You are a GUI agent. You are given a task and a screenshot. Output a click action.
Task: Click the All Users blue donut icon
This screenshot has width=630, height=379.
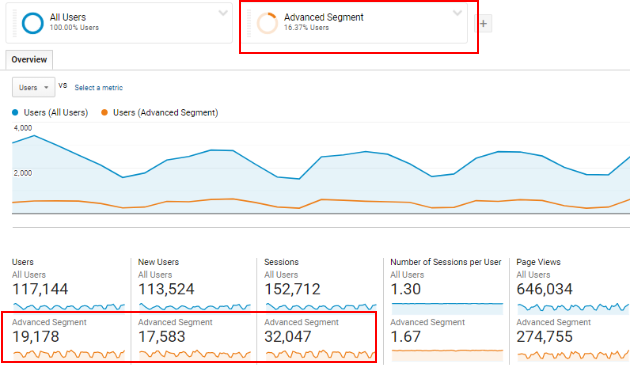pos(33,23)
